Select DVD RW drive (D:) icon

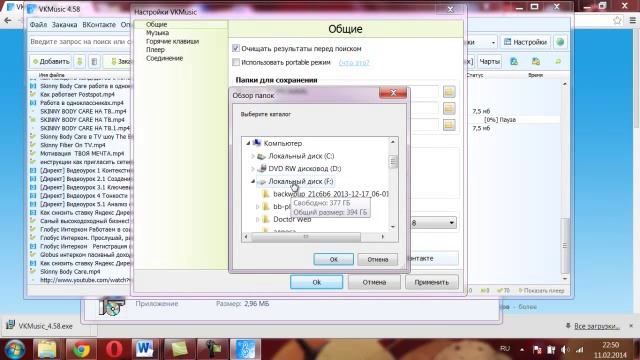pyautogui.click(x=262, y=168)
